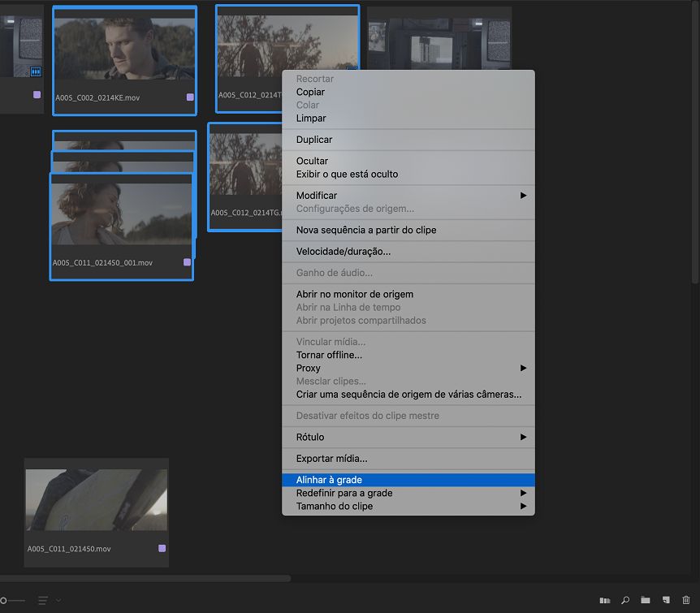Screen dimensions: 700x613
Task: Click the thumbnail zoom slider handle
Action: (x=3, y=600)
